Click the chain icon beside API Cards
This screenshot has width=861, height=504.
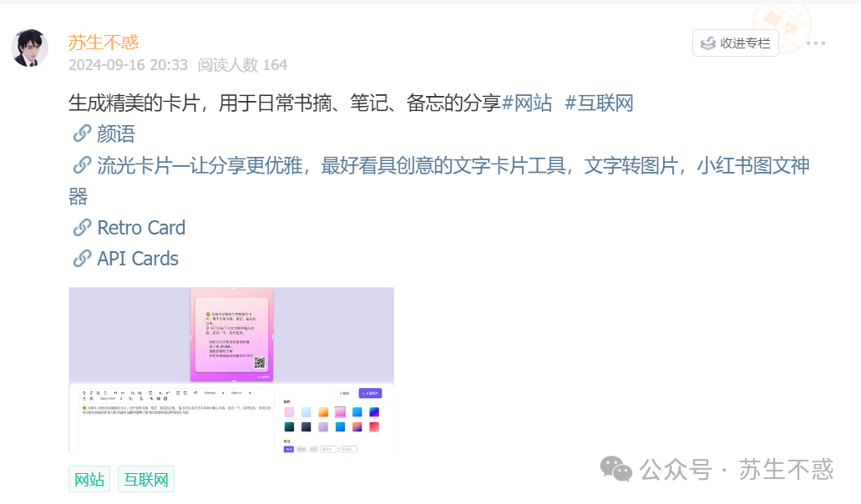(x=82, y=258)
